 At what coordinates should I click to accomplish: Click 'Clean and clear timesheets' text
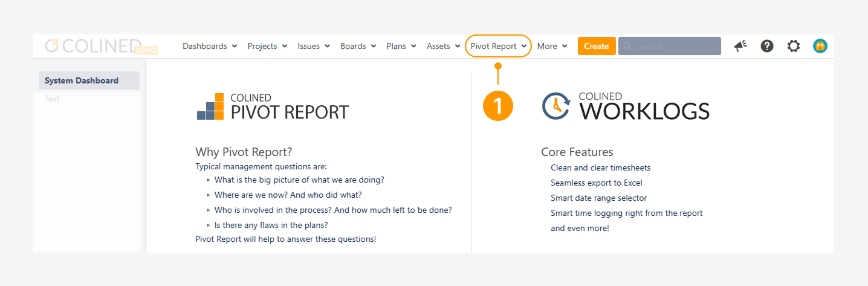click(x=601, y=168)
